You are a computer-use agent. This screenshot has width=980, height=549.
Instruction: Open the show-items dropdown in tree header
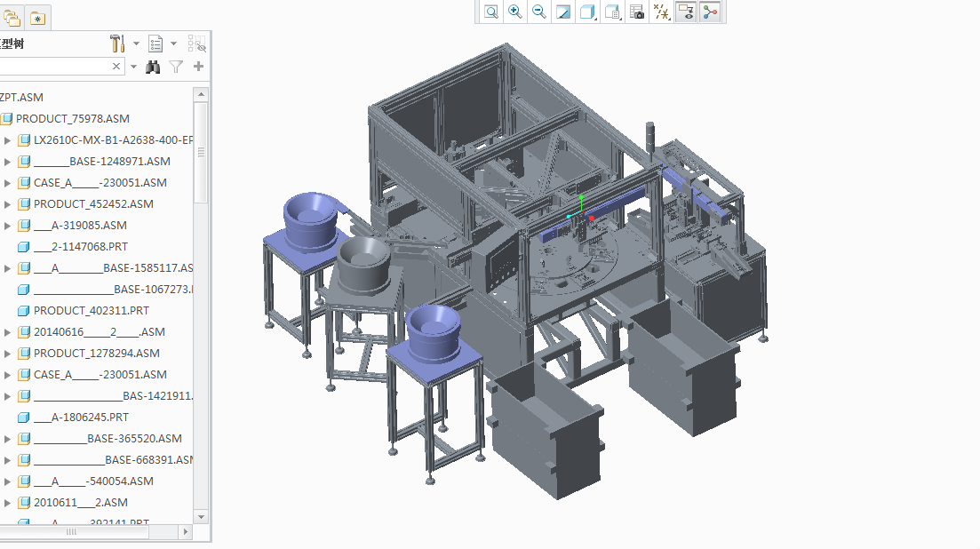click(x=174, y=44)
